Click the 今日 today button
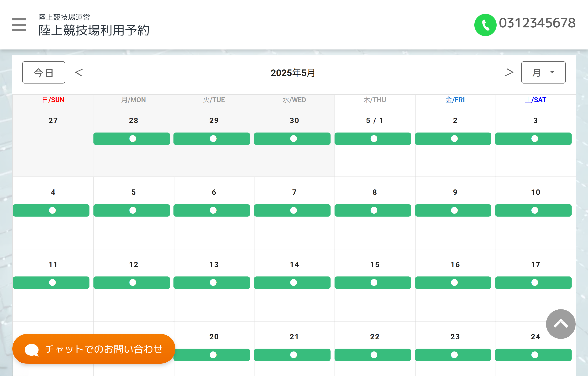 [x=44, y=72]
